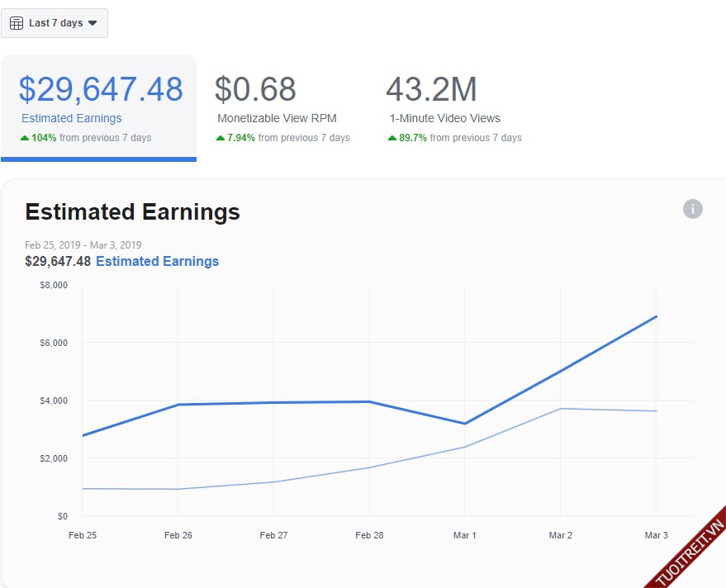Click the green up arrow beside 104%
Image resolution: width=726 pixels, height=588 pixels.
[x=25, y=138]
